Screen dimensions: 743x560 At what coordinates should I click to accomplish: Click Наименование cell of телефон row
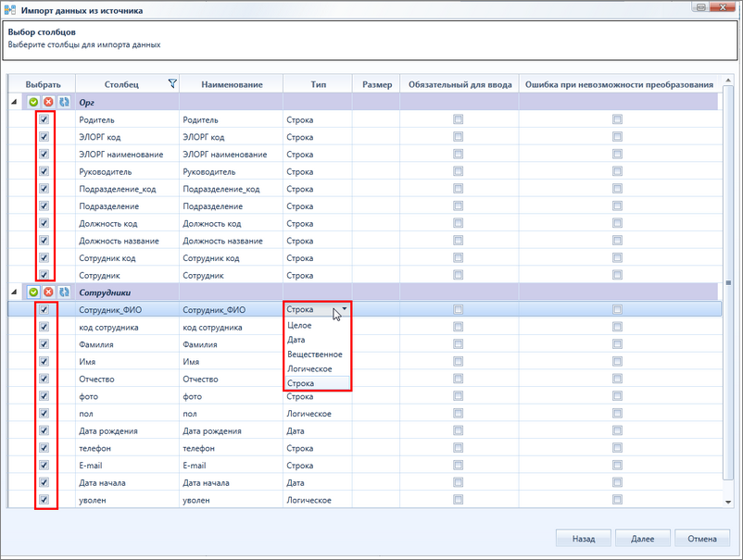click(232, 448)
